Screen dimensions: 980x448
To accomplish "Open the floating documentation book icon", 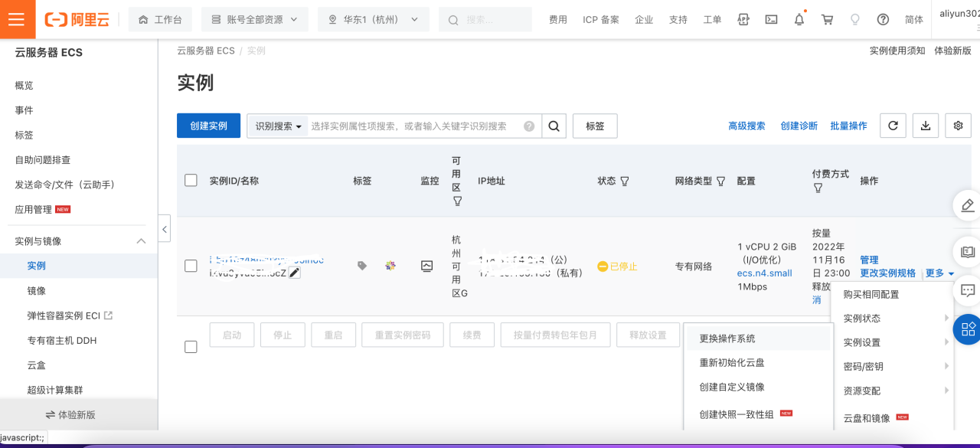I will 967,251.
